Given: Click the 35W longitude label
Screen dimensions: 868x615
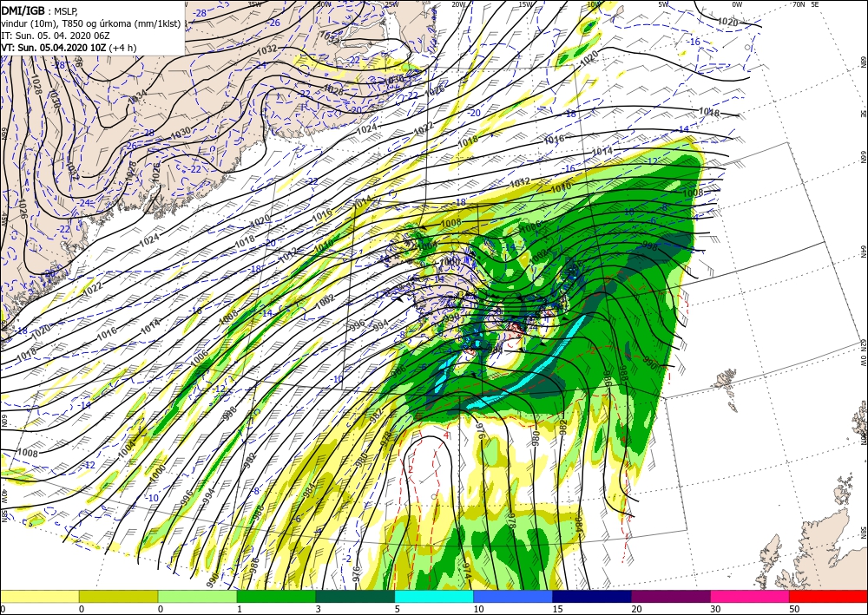Looking at the screenshot, I should click(x=254, y=3).
